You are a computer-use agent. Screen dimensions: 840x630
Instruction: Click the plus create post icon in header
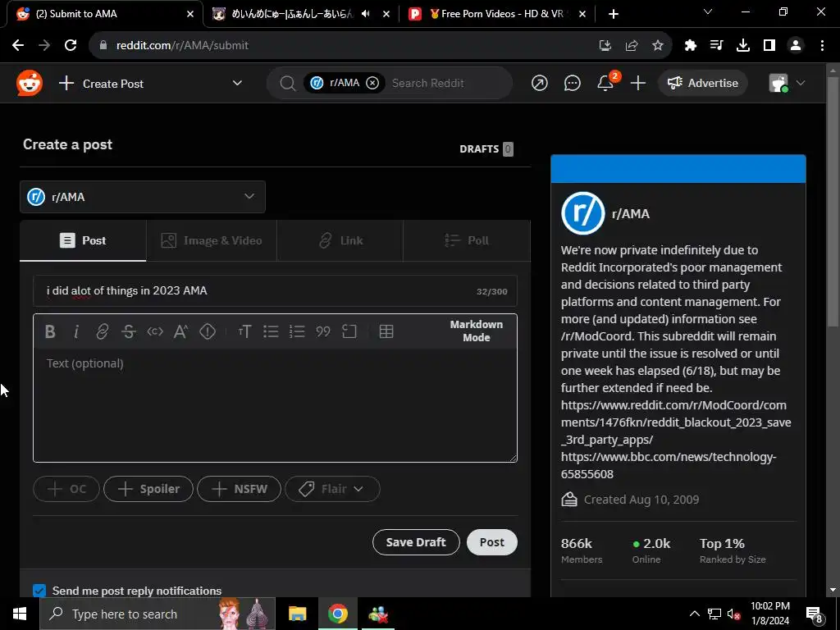point(638,83)
